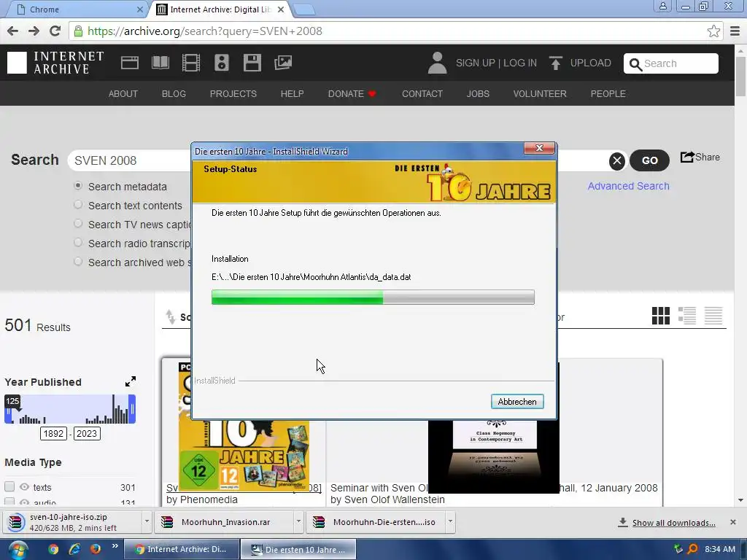Switch to tile grid view
This screenshot has width=747, height=560.
pos(660,316)
